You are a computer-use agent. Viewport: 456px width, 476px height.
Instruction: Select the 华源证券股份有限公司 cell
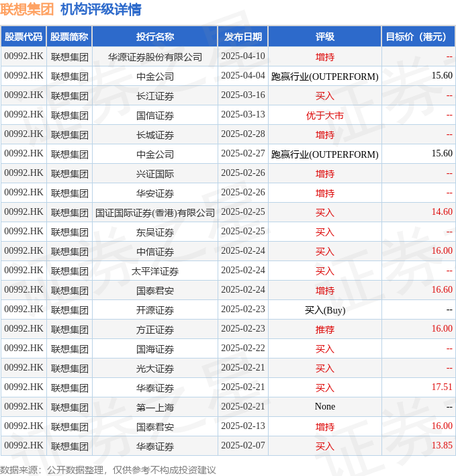click(x=155, y=57)
